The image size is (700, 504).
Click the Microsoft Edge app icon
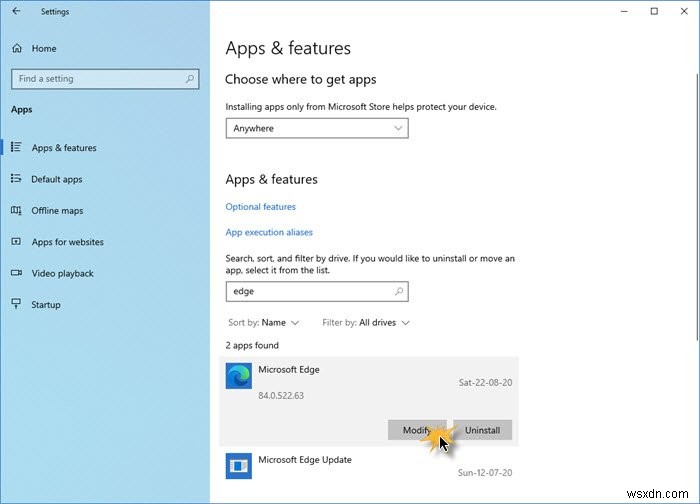coord(238,376)
